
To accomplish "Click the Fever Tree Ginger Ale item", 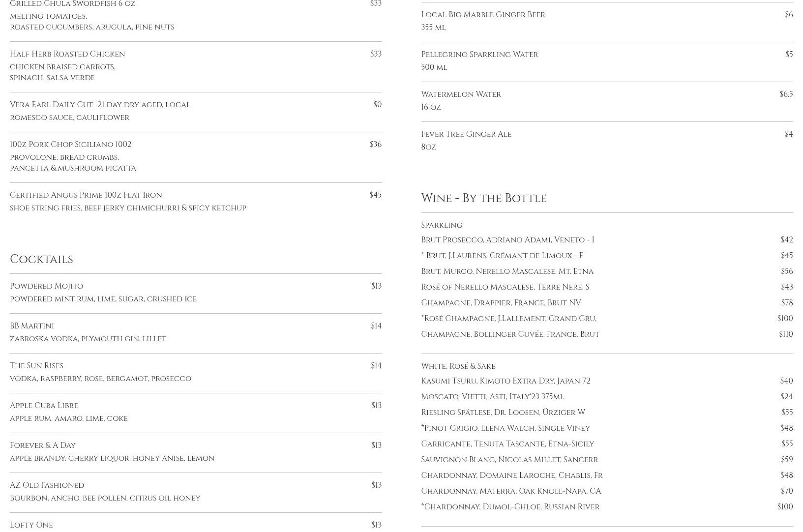I will (x=466, y=134).
